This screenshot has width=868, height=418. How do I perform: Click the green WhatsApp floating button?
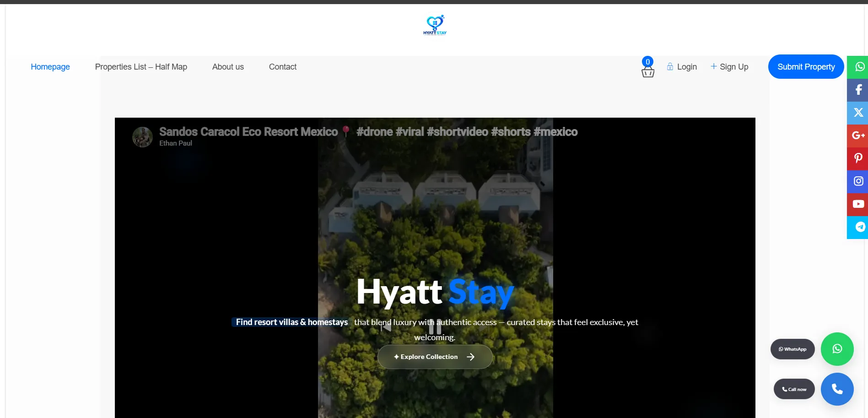click(x=837, y=349)
